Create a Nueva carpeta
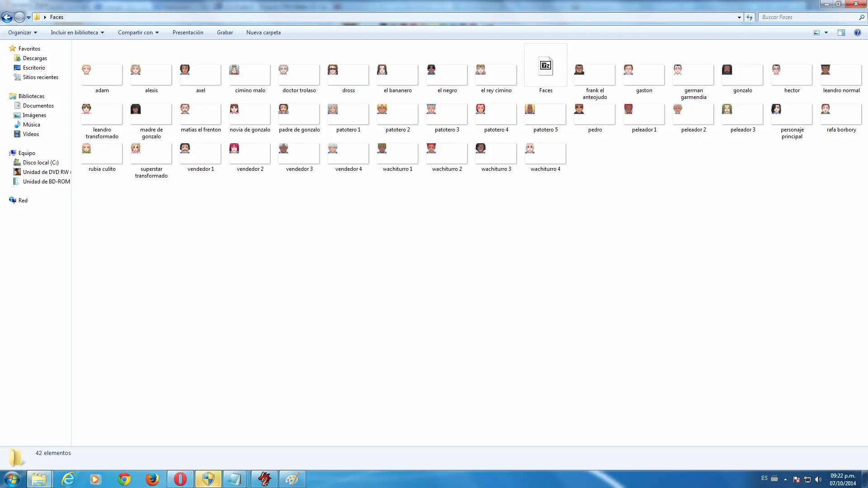Image resolution: width=868 pixels, height=488 pixels. coord(264,33)
